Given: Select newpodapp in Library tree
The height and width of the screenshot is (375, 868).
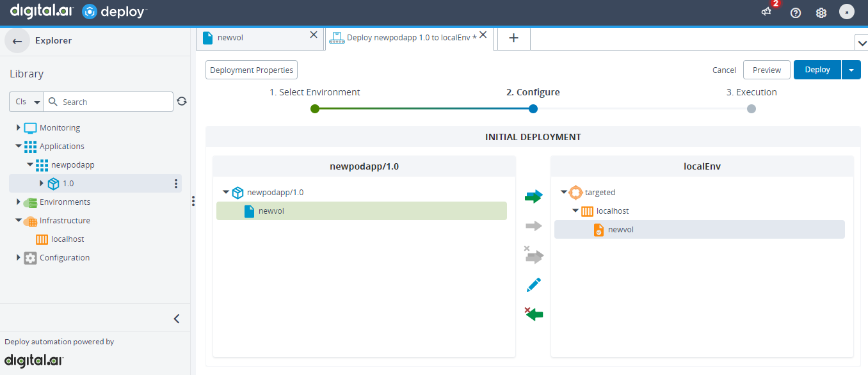Looking at the screenshot, I should coord(73,165).
